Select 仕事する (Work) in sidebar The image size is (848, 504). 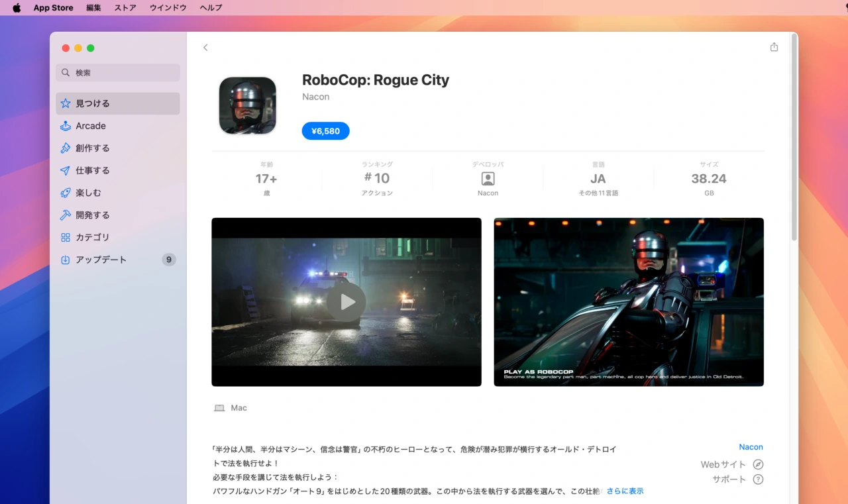pos(92,171)
